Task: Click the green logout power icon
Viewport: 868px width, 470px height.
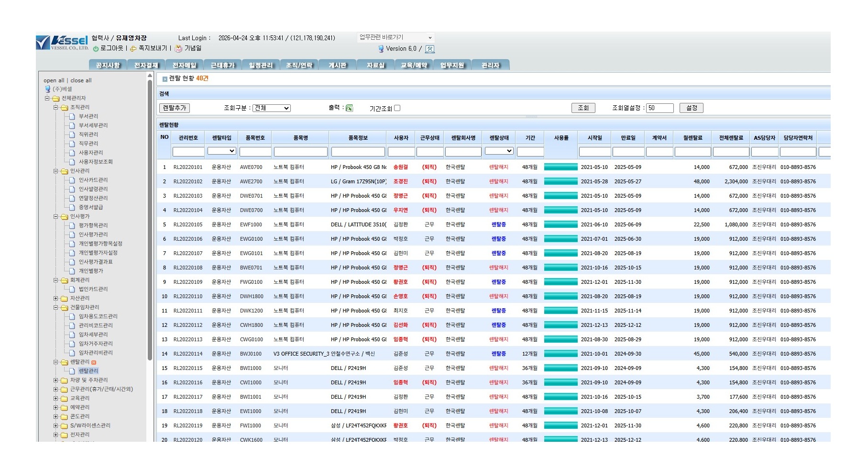Action: coord(96,49)
